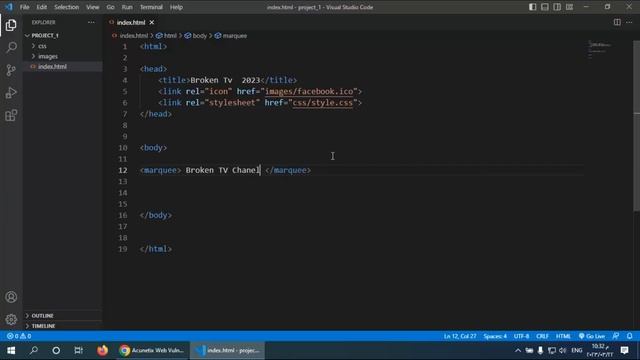Show hidden system tray icons
This screenshot has height=360, width=640.
coord(518,350)
